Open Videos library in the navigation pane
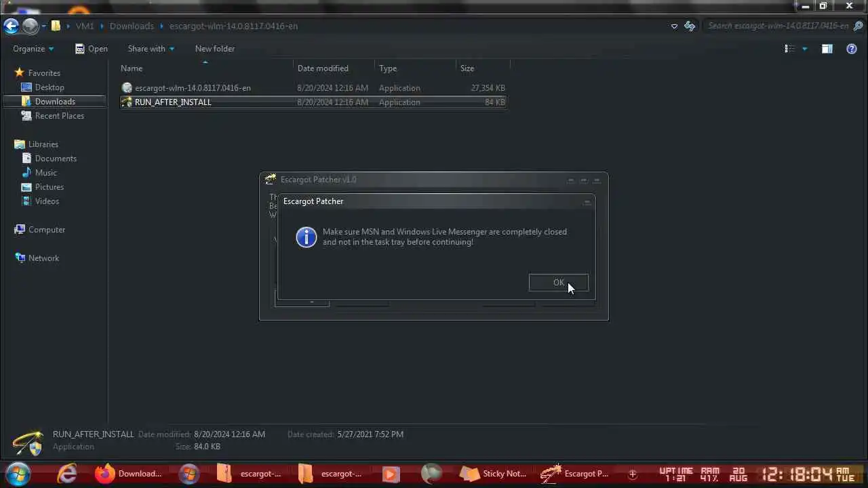 click(47, 201)
